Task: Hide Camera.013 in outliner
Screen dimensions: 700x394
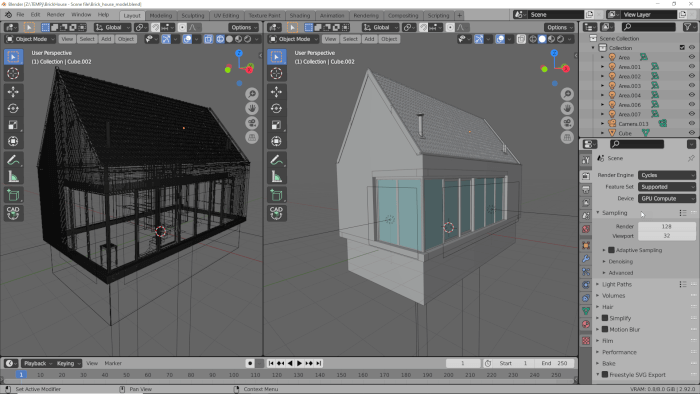Action: [x=692, y=124]
